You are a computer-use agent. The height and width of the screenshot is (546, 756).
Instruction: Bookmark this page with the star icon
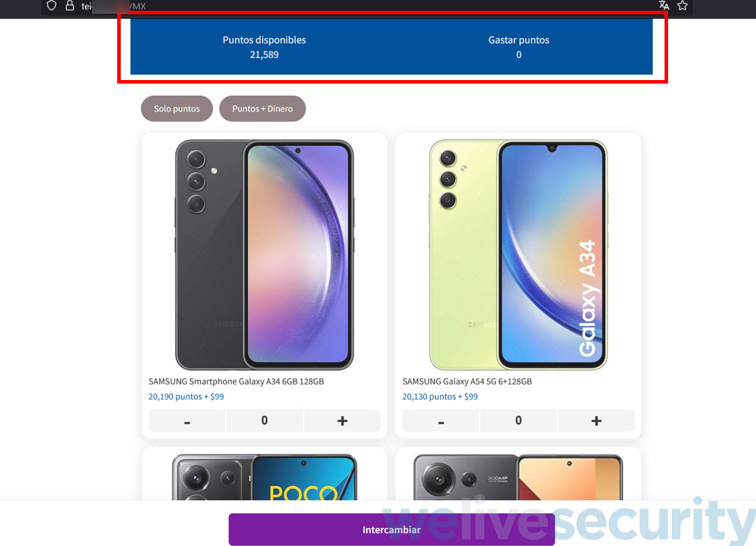pyautogui.click(x=682, y=5)
